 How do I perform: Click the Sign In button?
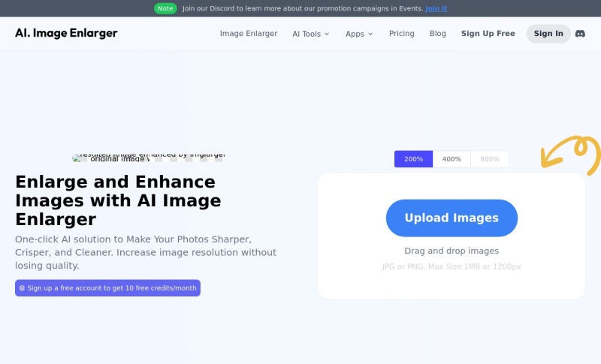[x=548, y=34]
